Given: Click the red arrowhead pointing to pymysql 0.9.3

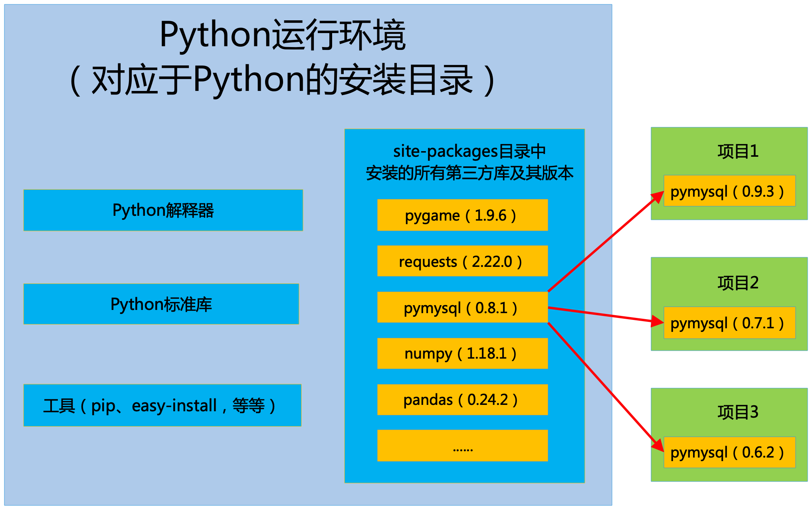Looking at the screenshot, I should 657,197.
